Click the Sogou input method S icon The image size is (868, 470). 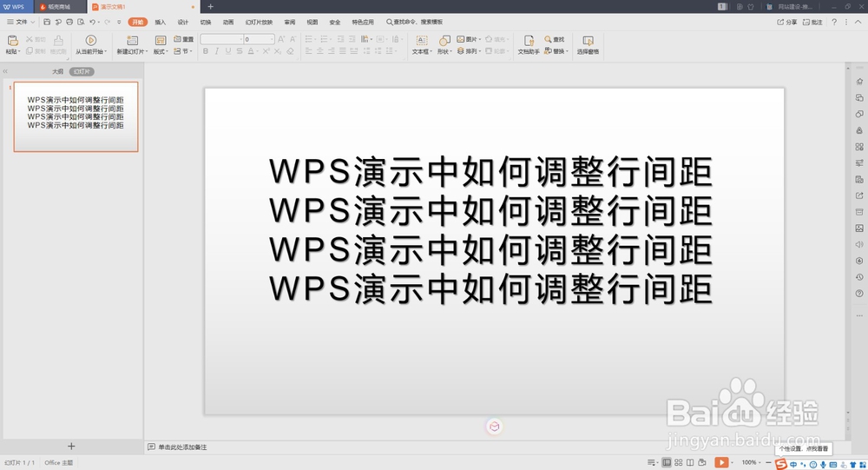click(x=781, y=465)
